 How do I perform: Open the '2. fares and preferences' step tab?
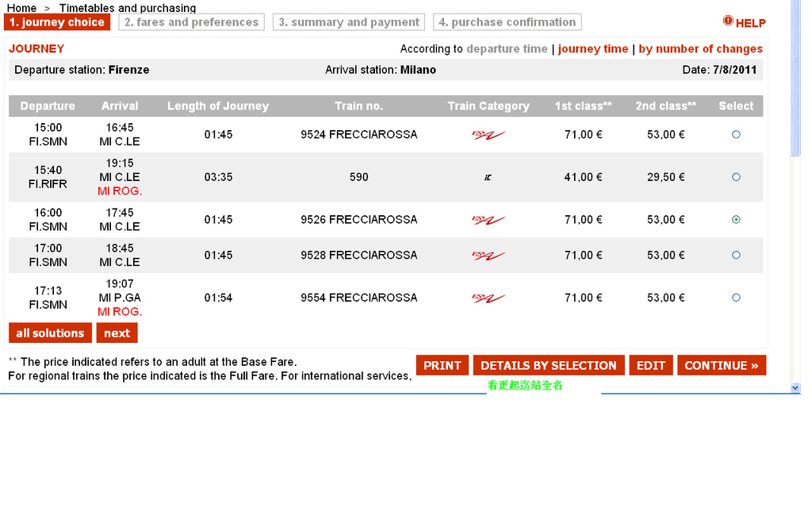coord(192,22)
